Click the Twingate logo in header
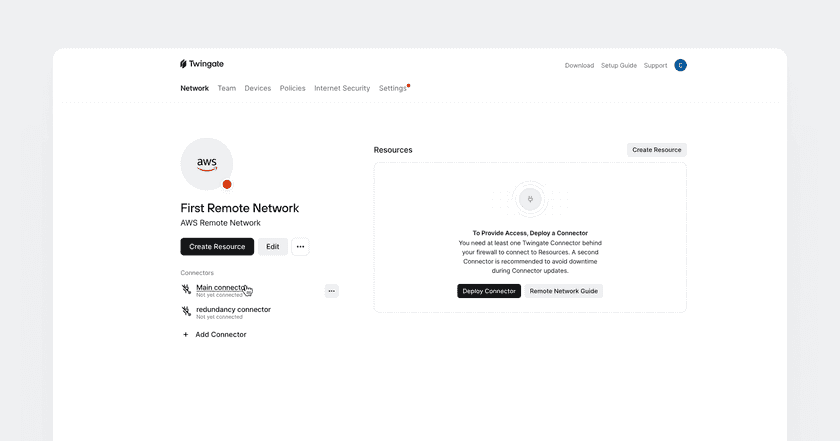Image resolution: width=840 pixels, height=441 pixels. pos(202,64)
